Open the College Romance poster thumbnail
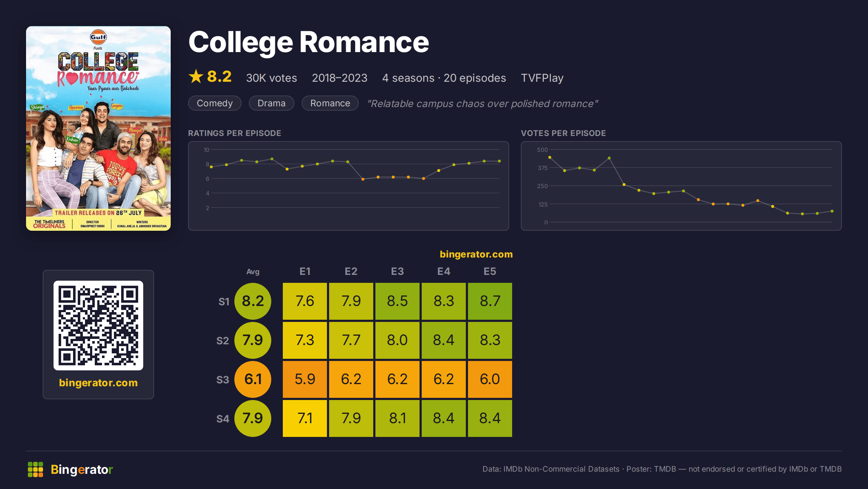Screen dimensions: 868x489 coord(98,128)
